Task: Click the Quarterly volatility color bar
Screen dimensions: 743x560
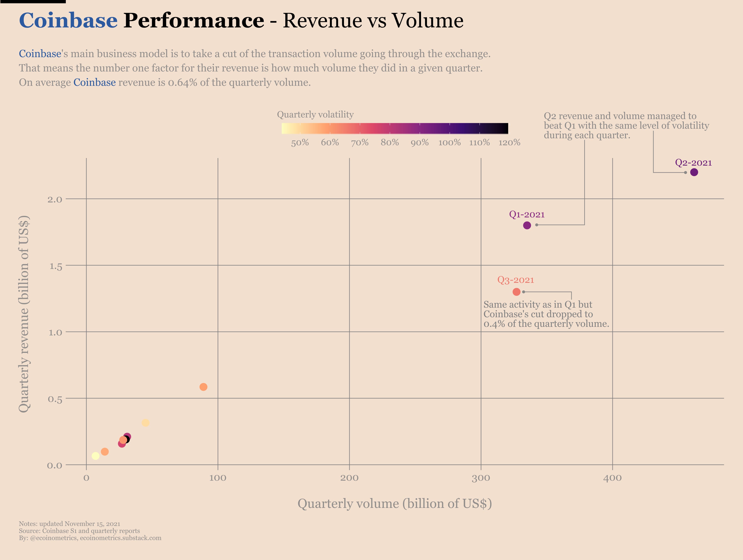Action: pyautogui.click(x=395, y=128)
